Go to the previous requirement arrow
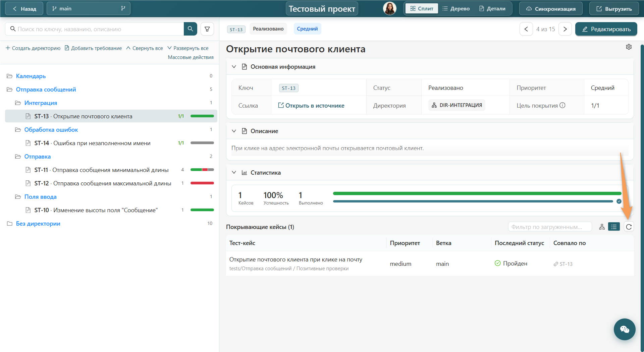644x352 pixels. (x=526, y=29)
